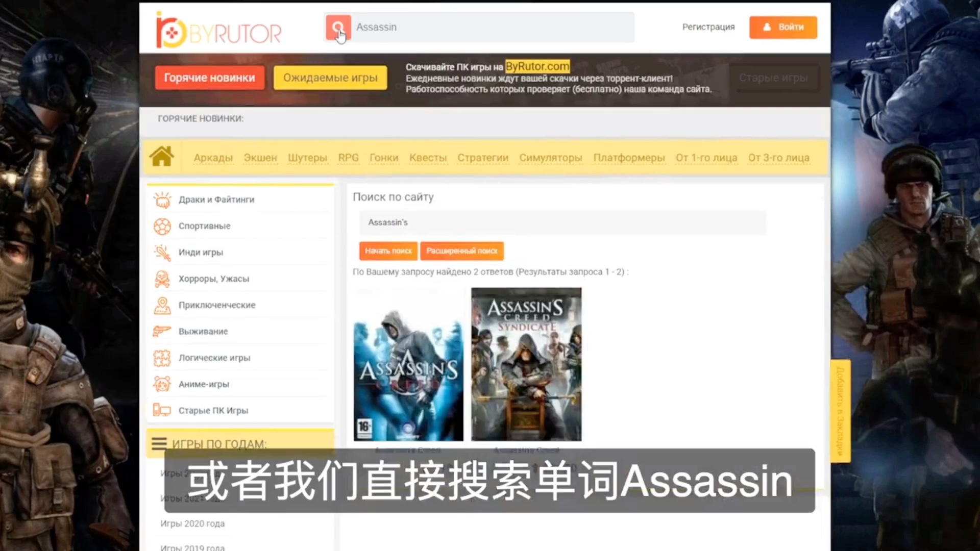This screenshot has width=980, height=551.
Task: Open the От 1-го лица tab
Action: click(x=706, y=158)
